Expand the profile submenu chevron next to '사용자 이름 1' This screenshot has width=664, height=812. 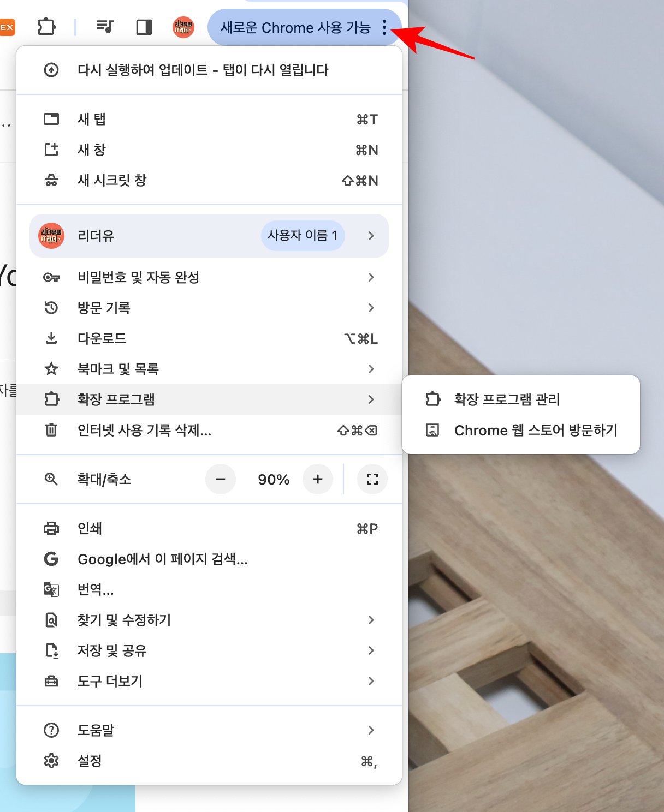pyautogui.click(x=371, y=236)
